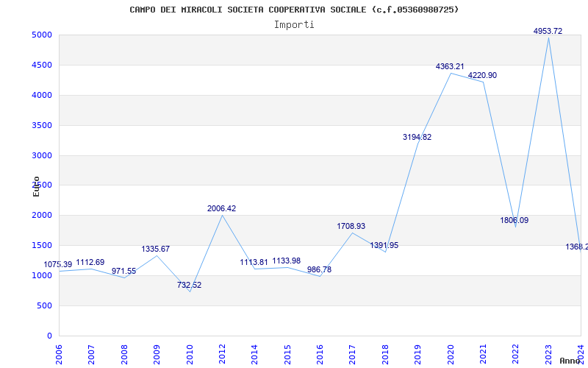588x368 pixels.
Task: Select the 2022 year label
Action: 516,355
